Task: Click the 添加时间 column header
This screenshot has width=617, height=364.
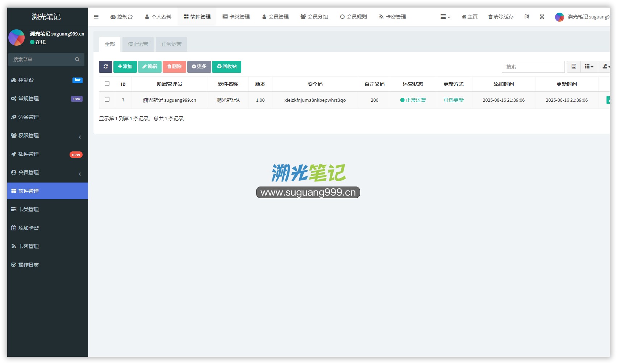Action: pyautogui.click(x=504, y=84)
